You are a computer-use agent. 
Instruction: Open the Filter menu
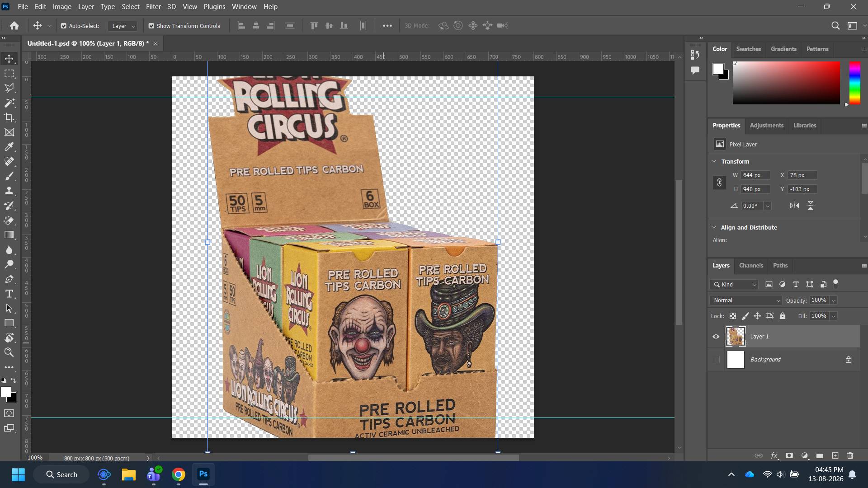[153, 7]
